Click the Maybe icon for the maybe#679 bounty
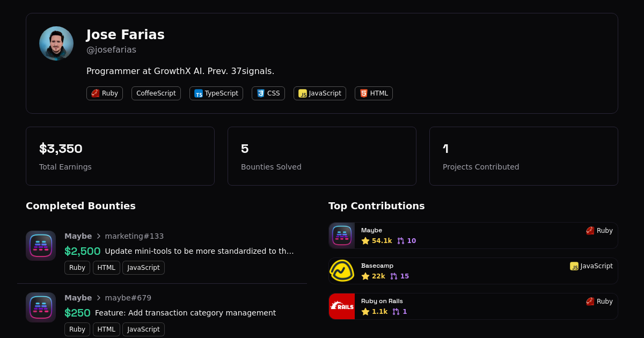644x338 pixels. pyautogui.click(x=41, y=307)
